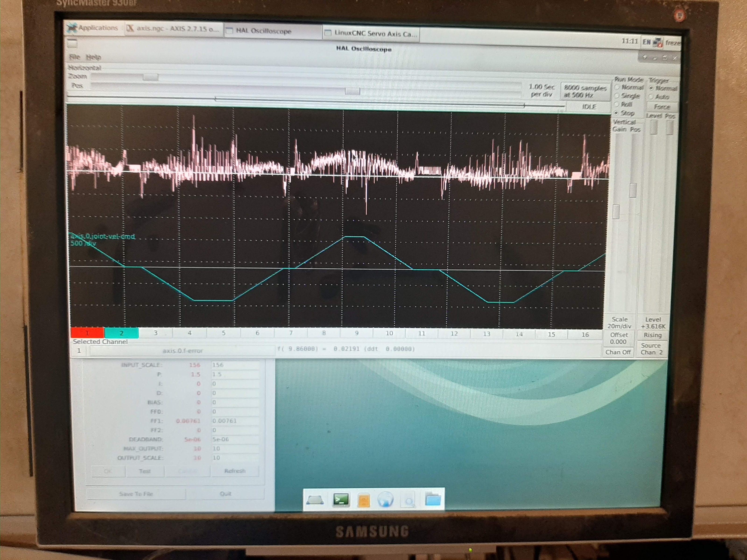747x560 pixels.
Task: Select channel 16 button
Action: (x=585, y=335)
